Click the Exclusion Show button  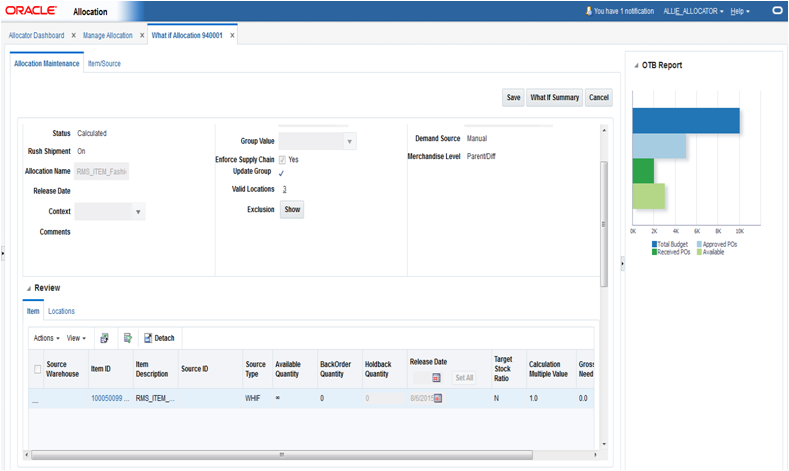292,210
